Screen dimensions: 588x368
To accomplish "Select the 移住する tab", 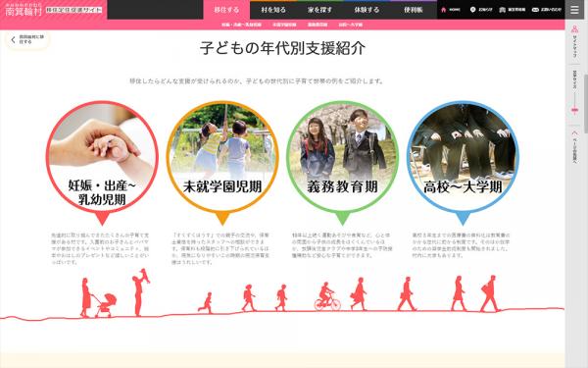I will (226, 10).
